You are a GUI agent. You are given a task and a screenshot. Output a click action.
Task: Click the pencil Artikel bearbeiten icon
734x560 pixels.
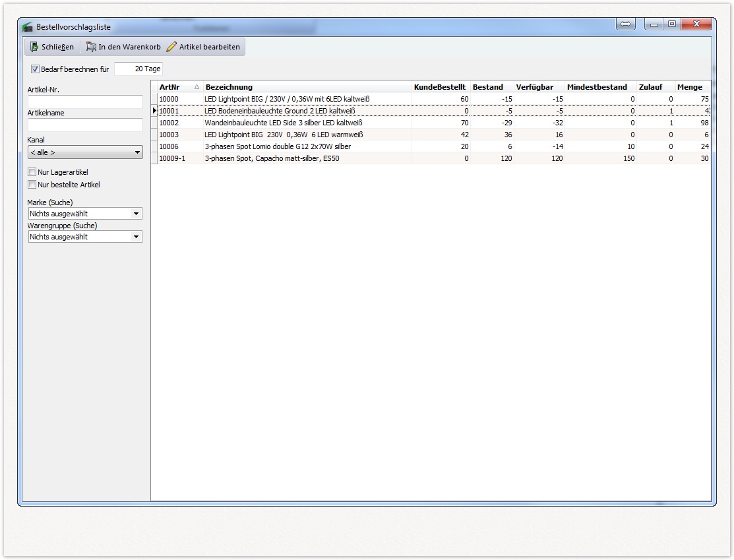tap(171, 47)
